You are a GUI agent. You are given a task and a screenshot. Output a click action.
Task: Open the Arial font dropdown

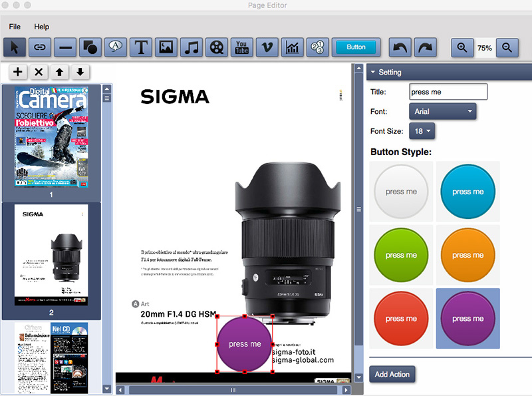[443, 111]
